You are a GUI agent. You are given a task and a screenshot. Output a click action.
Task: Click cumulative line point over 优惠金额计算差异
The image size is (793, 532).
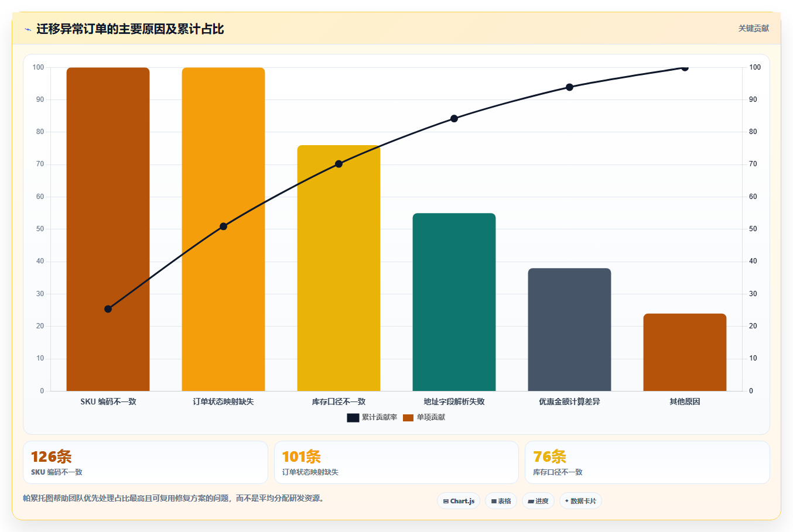(x=569, y=87)
